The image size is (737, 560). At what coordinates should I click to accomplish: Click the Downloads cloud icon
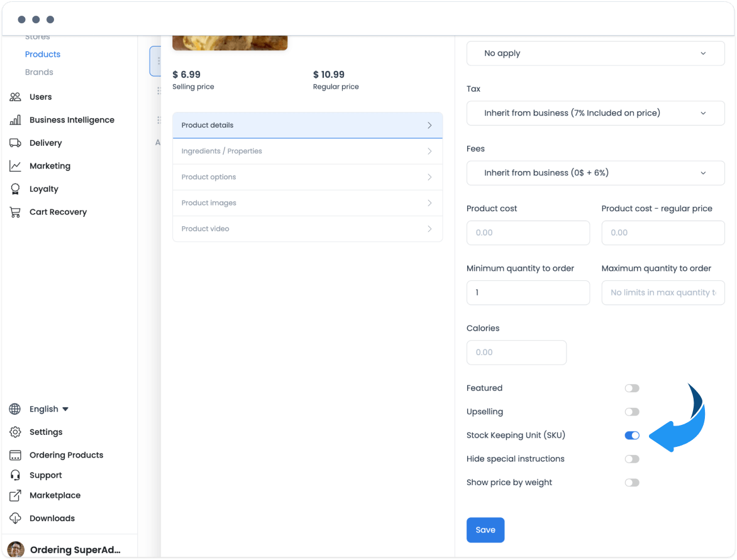pyautogui.click(x=15, y=518)
